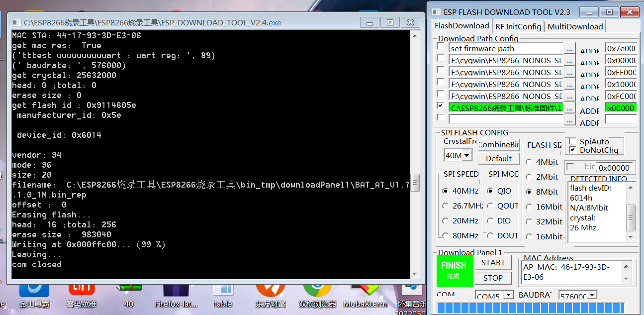Click the STOP download button
This screenshot has width=644, height=315.
coord(493,278)
